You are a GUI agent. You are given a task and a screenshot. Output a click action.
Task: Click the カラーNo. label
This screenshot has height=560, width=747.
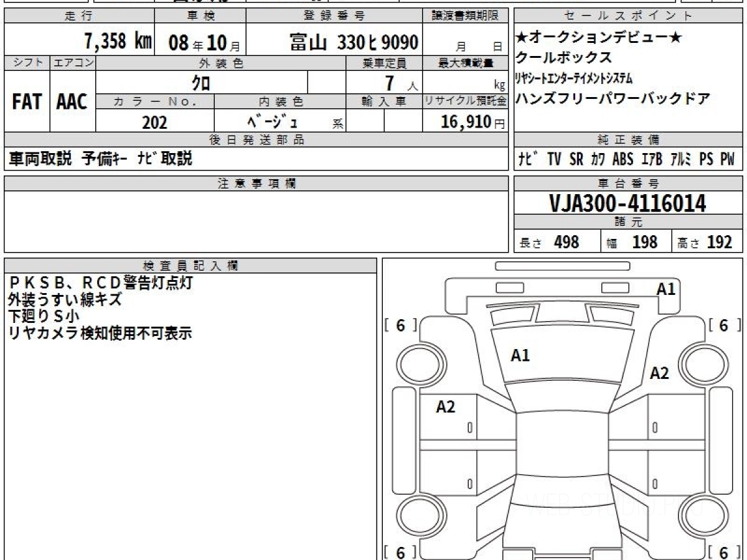tap(155, 101)
